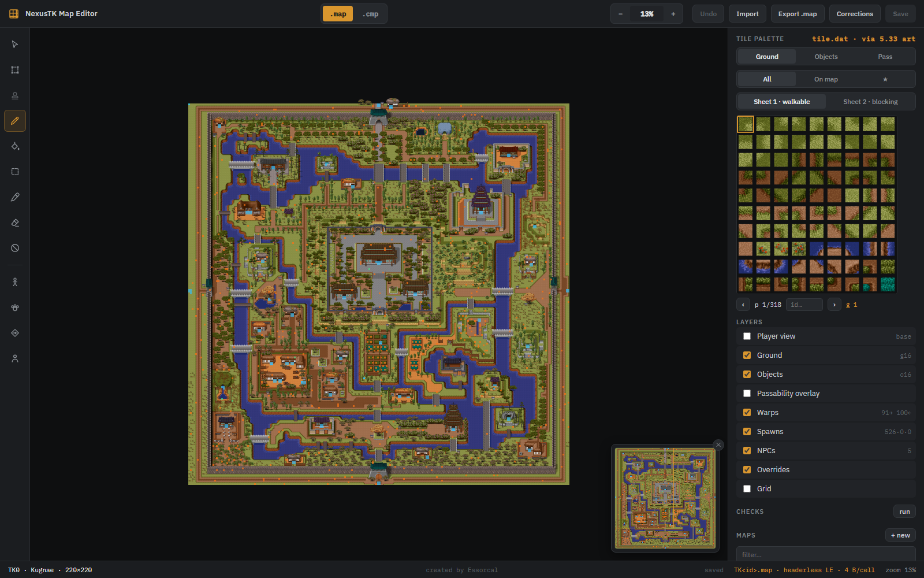Click the Save button
Image resolution: width=924 pixels, height=578 pixels.
tap(900, 14)
